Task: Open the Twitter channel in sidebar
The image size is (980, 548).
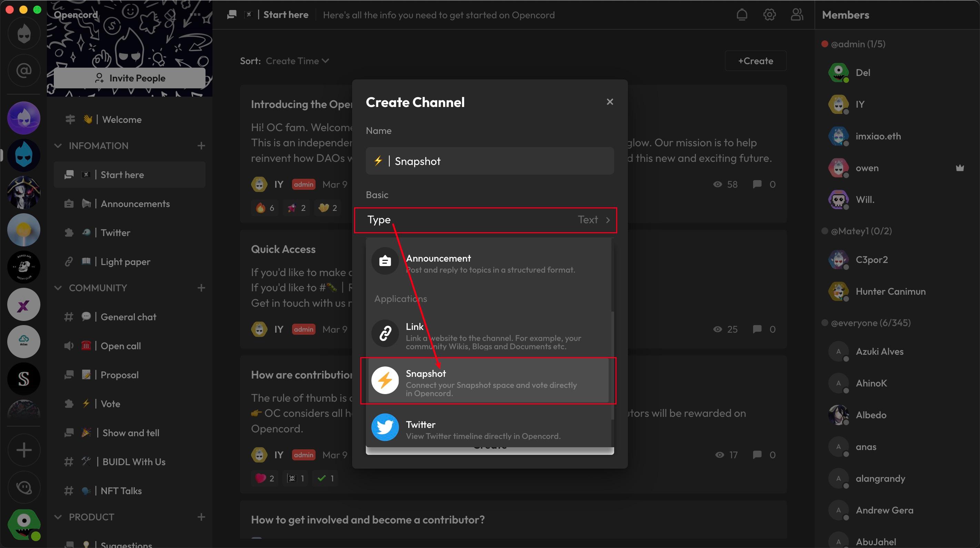Action: point(130,233)
